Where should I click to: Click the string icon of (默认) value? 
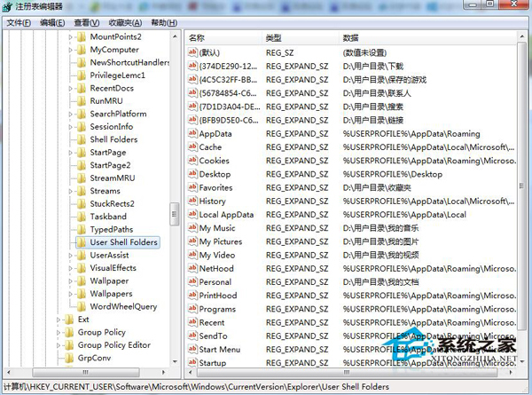point(192,52)
